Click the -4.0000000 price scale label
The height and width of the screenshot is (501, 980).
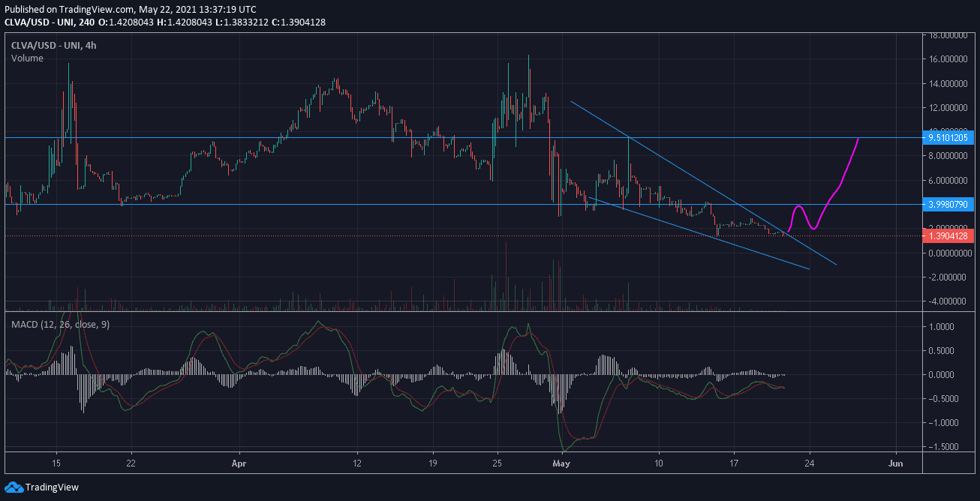(945, 301)
